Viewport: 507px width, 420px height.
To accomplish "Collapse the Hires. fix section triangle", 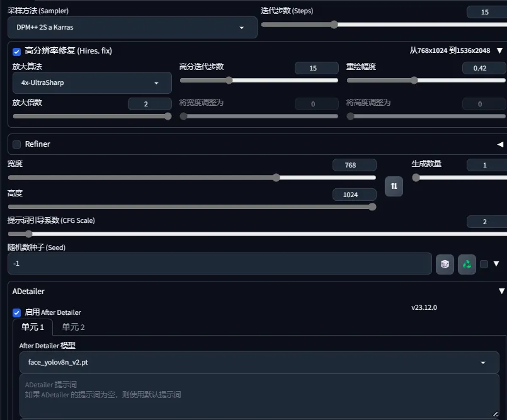I will 499,50.
